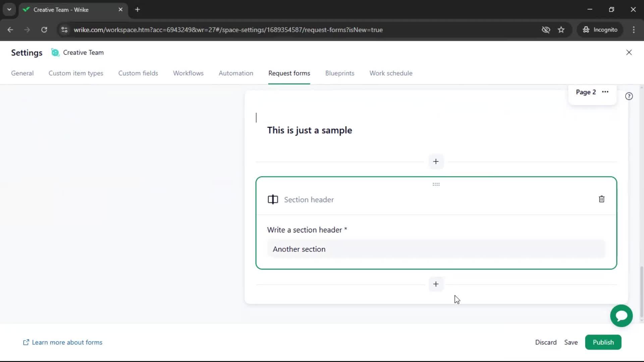This screenshot has height=362, width=644.
Task: Close the Creative Team - Wrike tab
Action: [120, 9]
